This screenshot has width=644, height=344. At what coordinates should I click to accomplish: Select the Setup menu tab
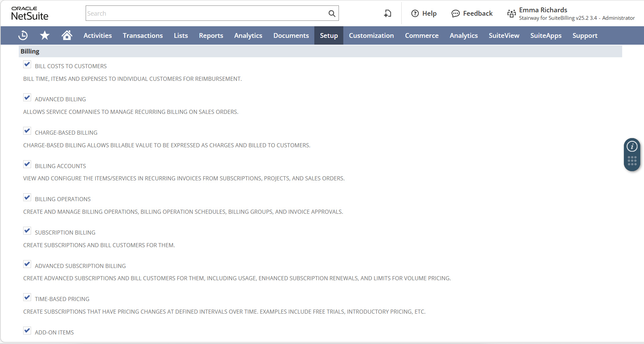pyautogui.click(x=329, y=35)
